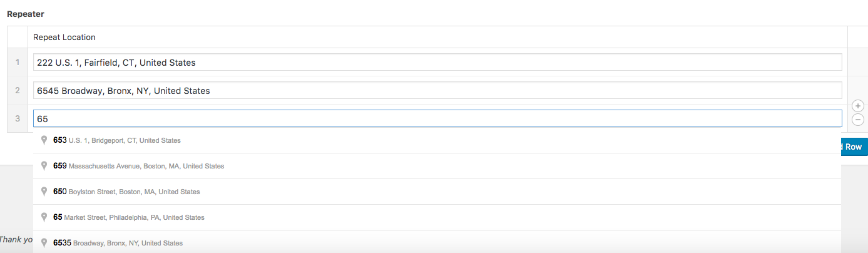Focus the 222 U.S. 1, Fairfield location field
868x253 pixels.
pos(437,63)
